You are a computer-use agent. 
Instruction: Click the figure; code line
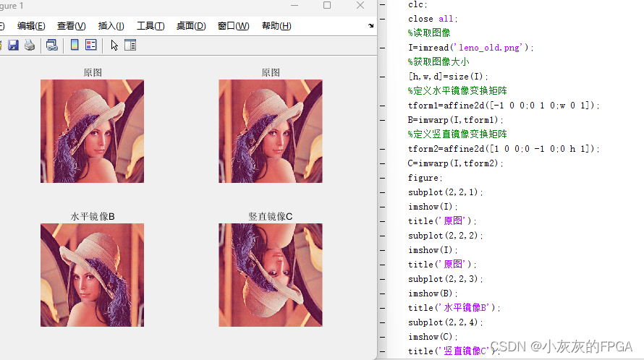click(425, 178)
